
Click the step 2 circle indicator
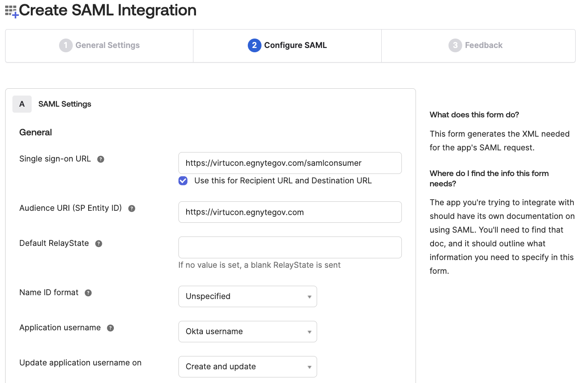coord(255,45)
